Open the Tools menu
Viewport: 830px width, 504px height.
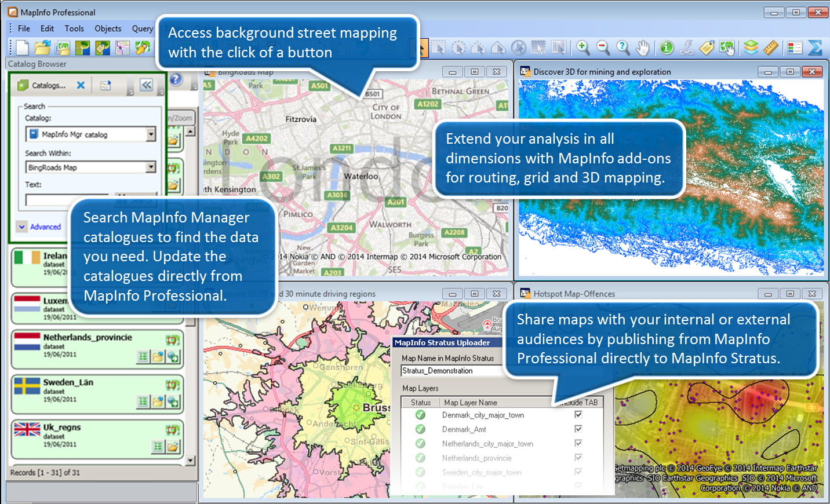(74, 28)
